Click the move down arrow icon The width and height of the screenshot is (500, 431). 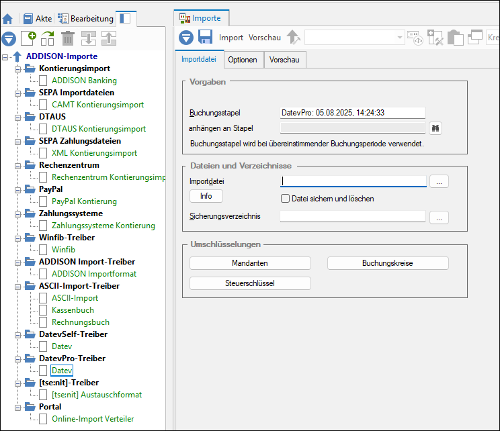(88, 38)
